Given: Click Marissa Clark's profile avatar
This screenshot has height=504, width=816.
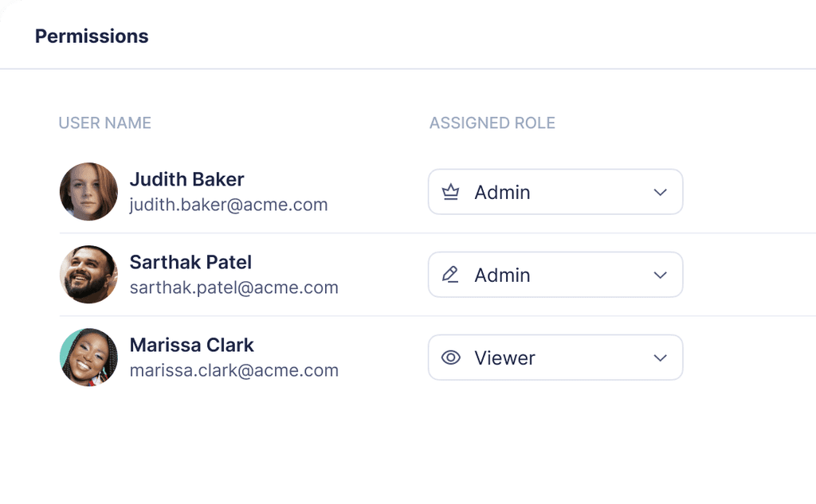Looking at the screenshot, I should pos(88,357).
